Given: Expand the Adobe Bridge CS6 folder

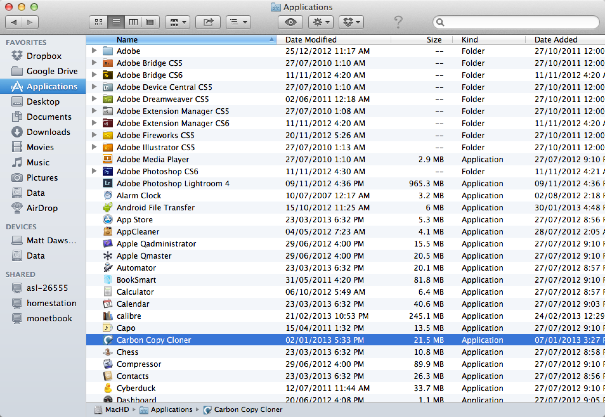Looking at the screenshot, I should pos(94,74).
